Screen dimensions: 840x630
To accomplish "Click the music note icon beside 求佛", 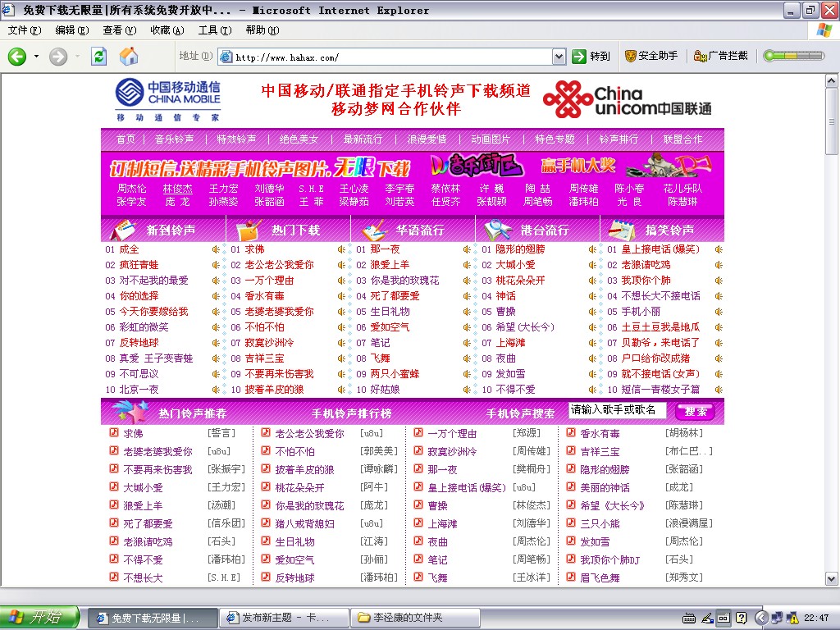I will [114, 432].
